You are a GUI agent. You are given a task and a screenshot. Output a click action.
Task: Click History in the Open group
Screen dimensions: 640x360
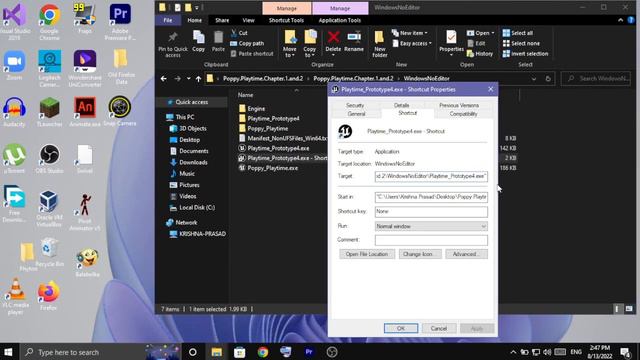coord(480,53)
